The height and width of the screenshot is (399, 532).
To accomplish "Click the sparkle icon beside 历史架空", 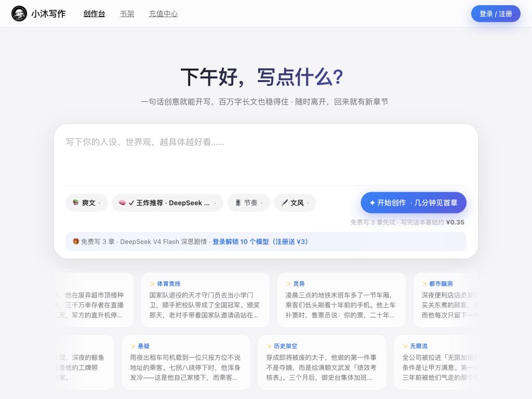I will [269, 346].
